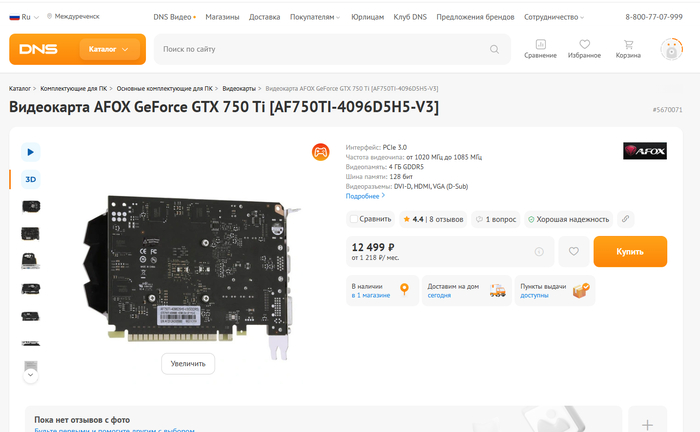Viewport: 700px width, 432px height.
Task: Expand the Ru language dropdown
Action: pos(37,17)
